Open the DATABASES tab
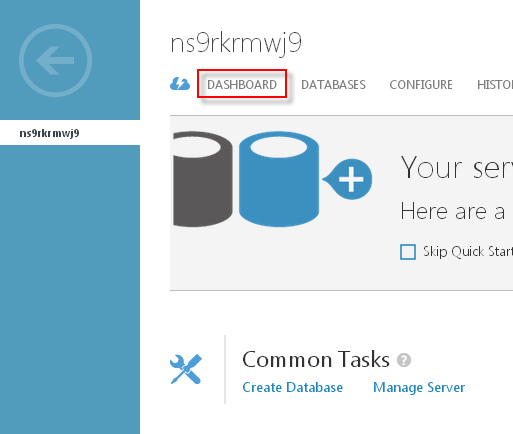This screenshot has width=513, height=434. 333,85
